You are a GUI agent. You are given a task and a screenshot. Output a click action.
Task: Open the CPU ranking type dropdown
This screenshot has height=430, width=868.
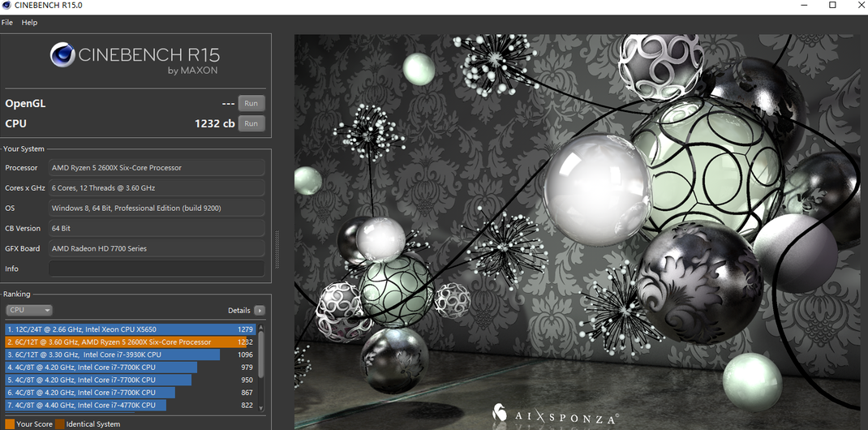[x=29, y=311]
